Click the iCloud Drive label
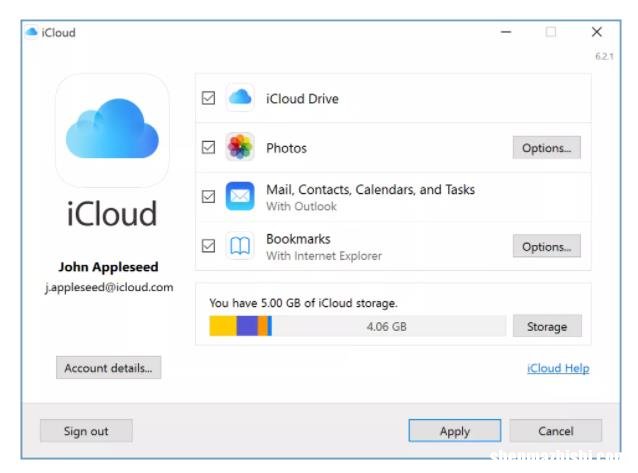The image size is (638, 473). tap(302, 99)
